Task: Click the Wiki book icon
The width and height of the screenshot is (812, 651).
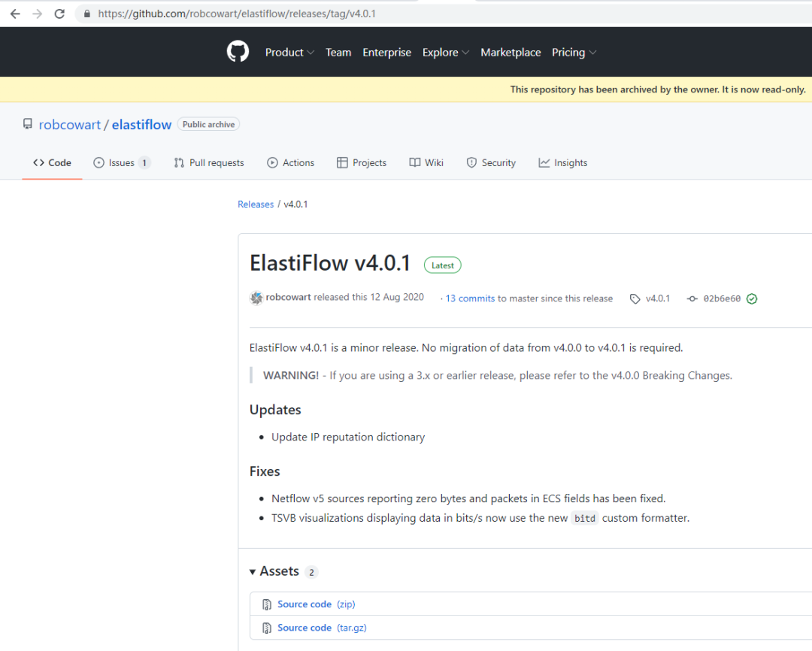Action: coord(414,162)
